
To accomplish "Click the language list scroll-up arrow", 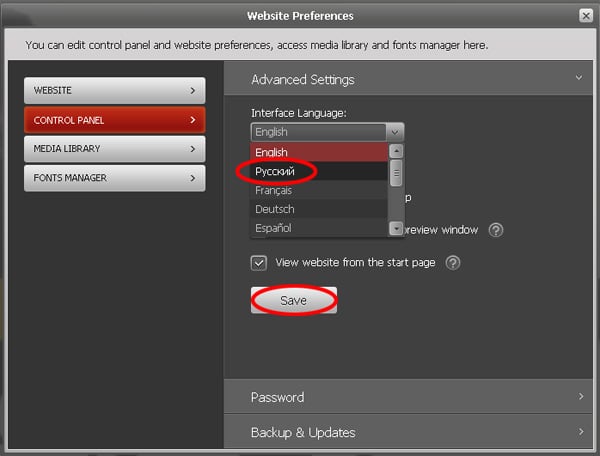I will (x=396, y=151).
